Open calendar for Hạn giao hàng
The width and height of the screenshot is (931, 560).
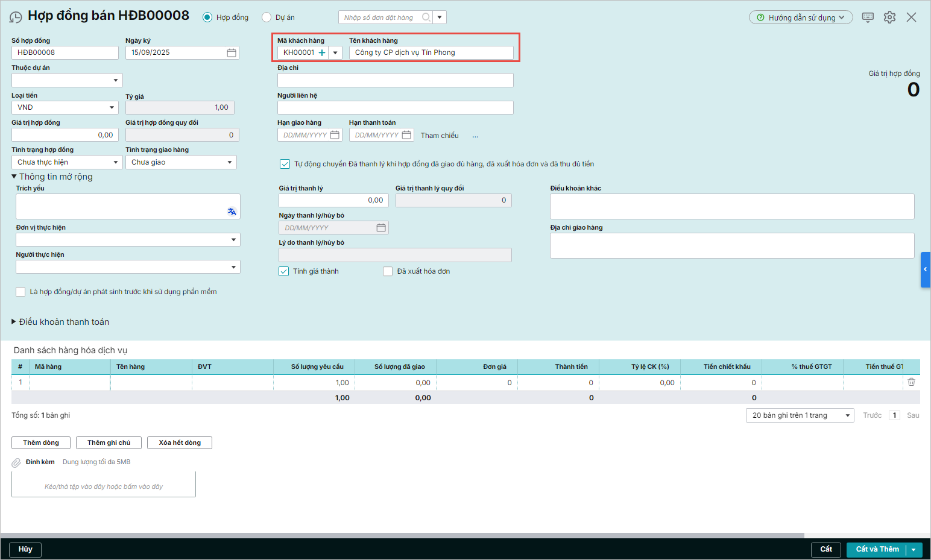(x=335, y=135)
